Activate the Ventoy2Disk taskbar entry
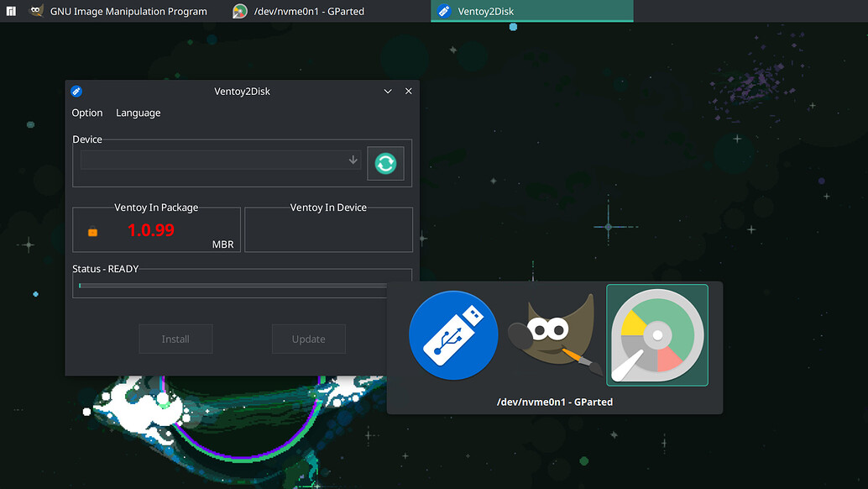 (531, 12)
